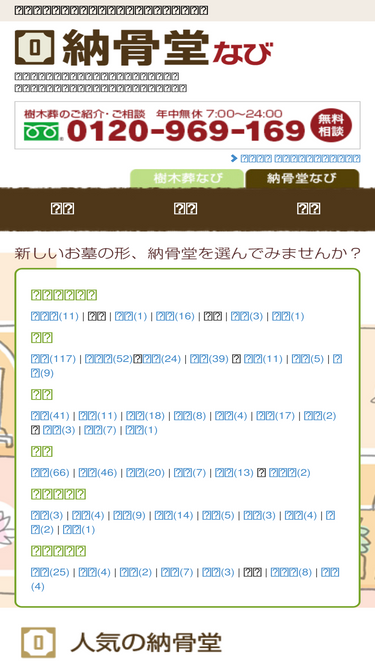Open the region link showing (25)
Image resolution: width=375 pixels, height=667 pixels.
pyautogui.click(x=50, y=572)
